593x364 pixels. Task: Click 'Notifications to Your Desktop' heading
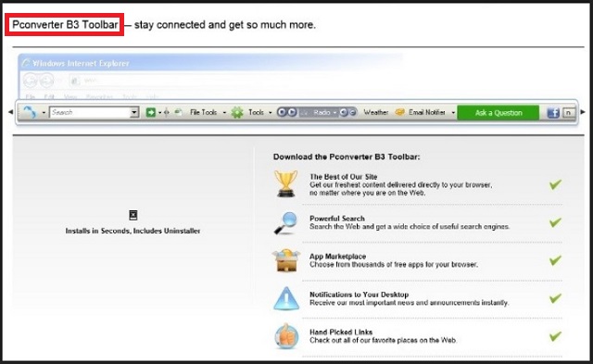pos(360,295)
